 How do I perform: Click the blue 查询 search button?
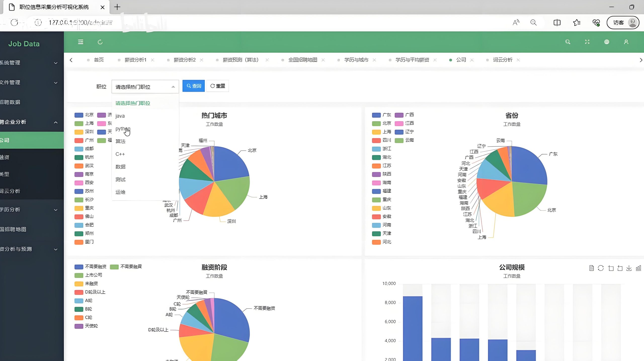[x=193, y=86]
